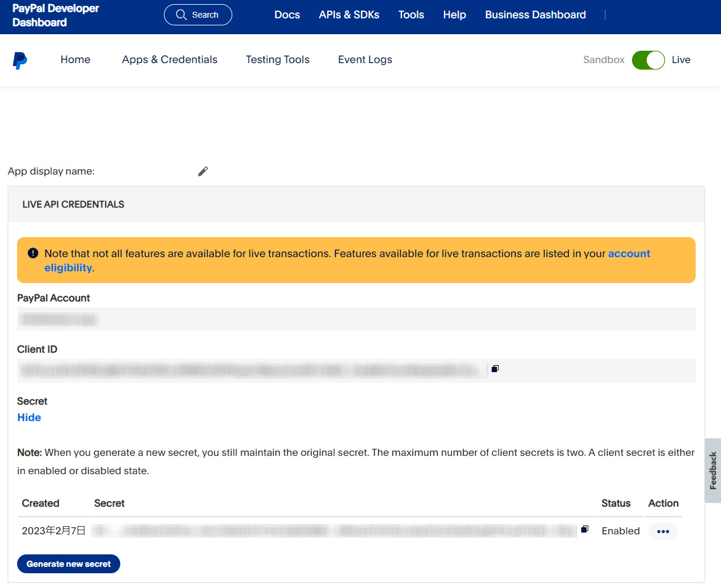721x588 pixels.
Task: Open the Testing Tools tab
Action: click(278, 60)
